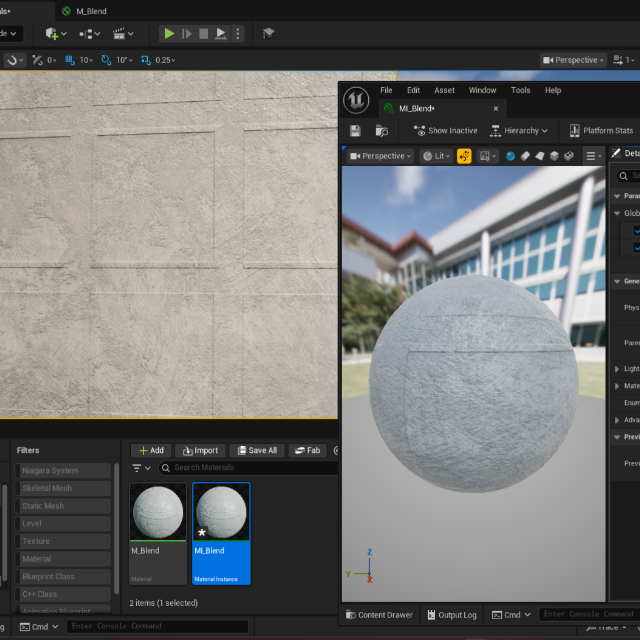
Task: Click the Platform Stats button
Action: coord(602,131)
